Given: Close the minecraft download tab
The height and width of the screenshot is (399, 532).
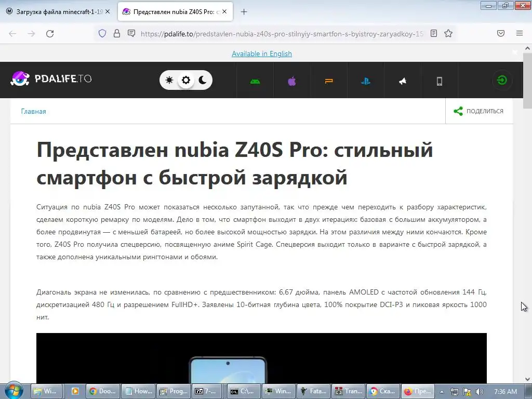Looking at the screenshot, I should pyautogui.click(x=108, y=11).
